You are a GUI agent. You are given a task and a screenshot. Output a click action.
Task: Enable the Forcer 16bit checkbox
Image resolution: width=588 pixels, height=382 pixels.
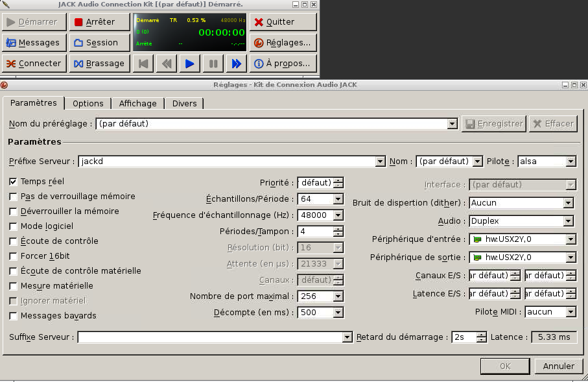(13, 256)
